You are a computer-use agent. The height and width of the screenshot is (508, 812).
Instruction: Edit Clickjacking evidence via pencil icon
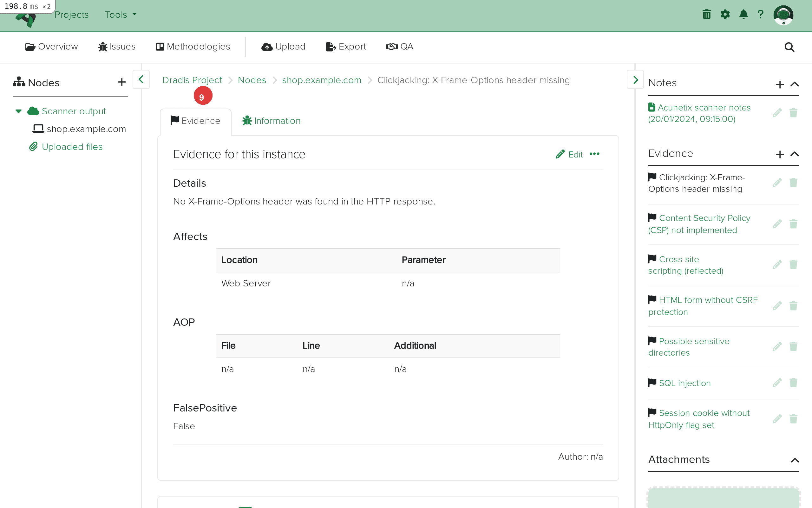777,183
